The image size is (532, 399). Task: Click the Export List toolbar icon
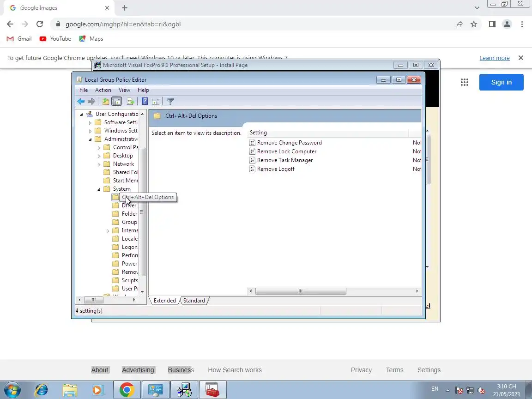(x=130, y=102)
